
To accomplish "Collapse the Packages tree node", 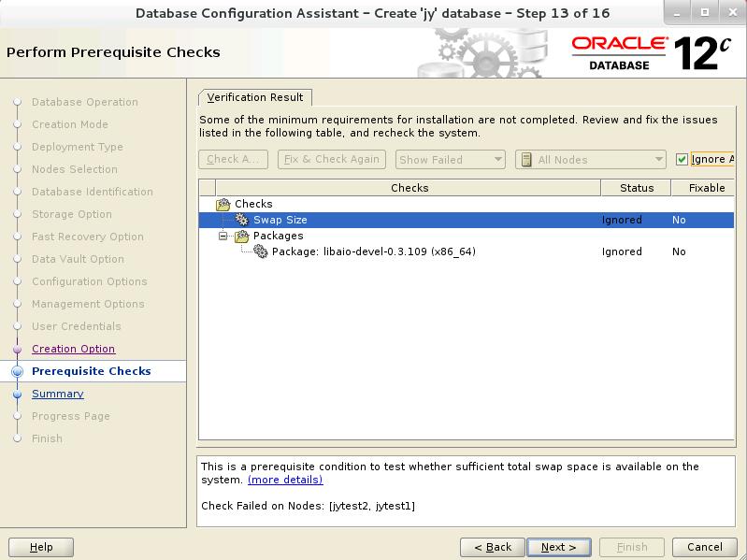I will (x=223, y=236).
